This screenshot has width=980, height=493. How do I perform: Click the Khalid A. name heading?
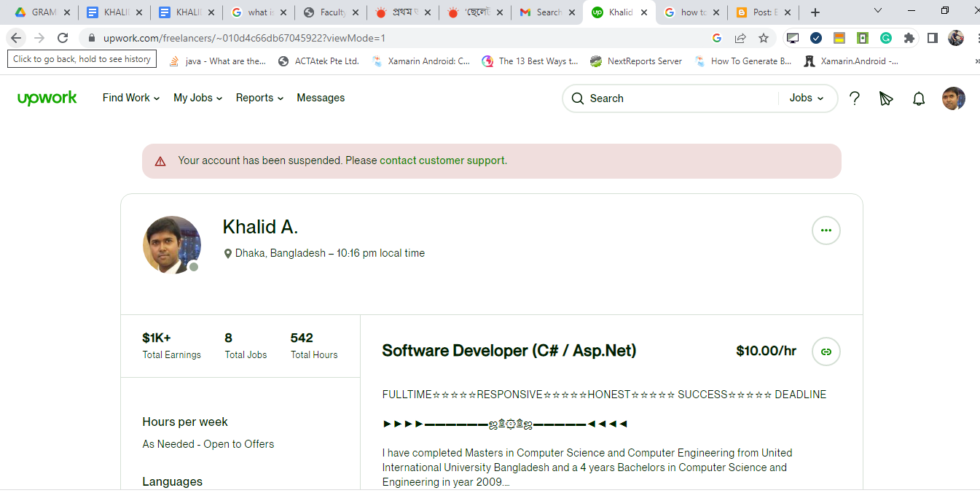pyautogui.click(x=260, y=227)
